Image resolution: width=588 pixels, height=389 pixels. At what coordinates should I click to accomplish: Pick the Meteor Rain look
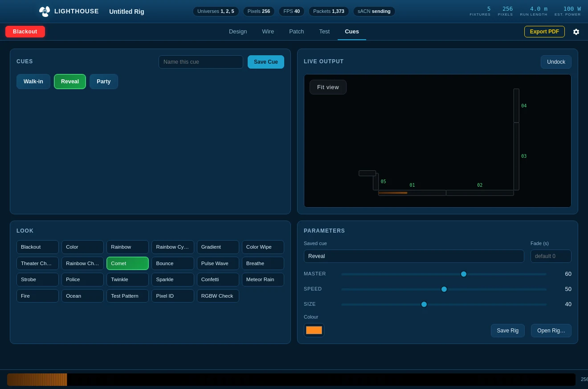[263, 279]
